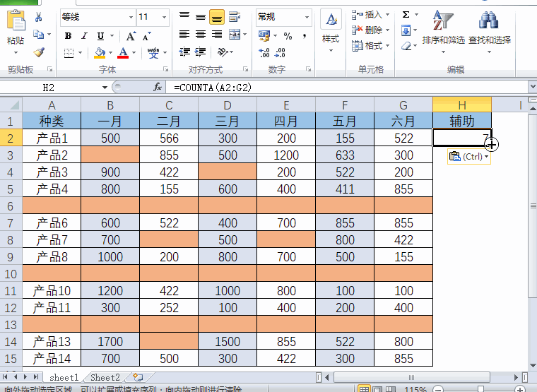Decrease indent icon
This screenshot has width=537, height=392.
point(184,52)
